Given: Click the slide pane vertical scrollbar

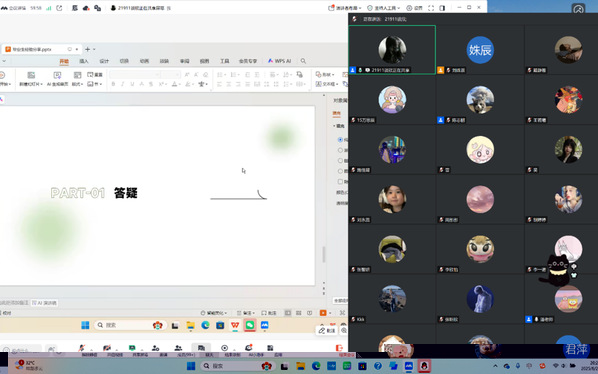Looking at the screenshot, I should (324, 254).
